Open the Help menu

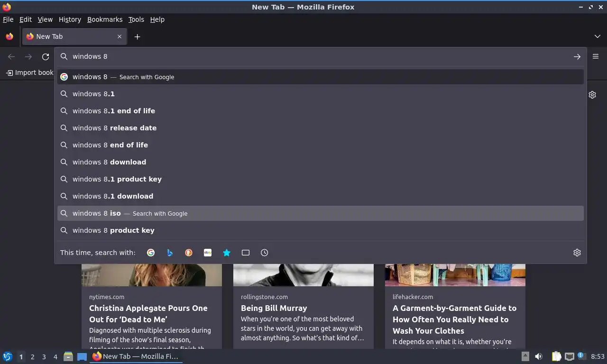coord(157,19)
